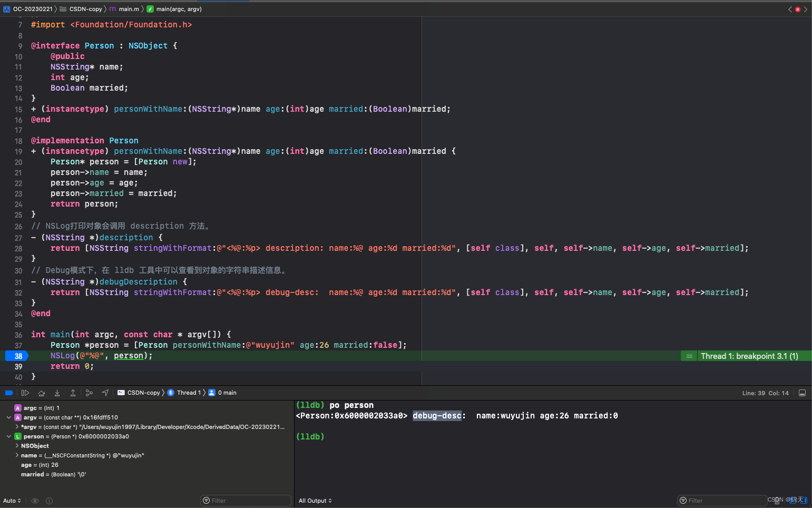
Task: Click the trash icon to clear console
Action: (777, 500)
